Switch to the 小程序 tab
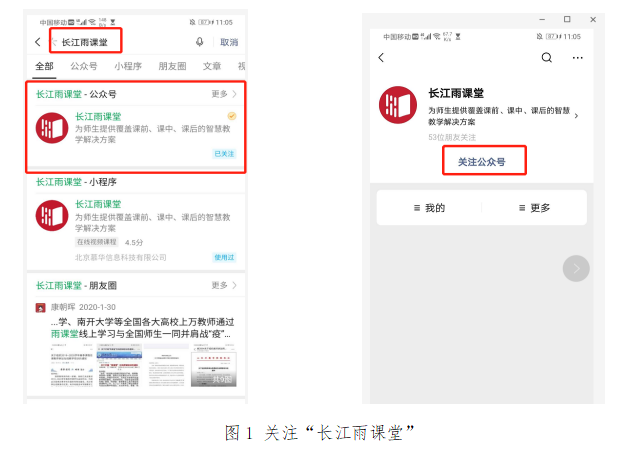This screenshot has height=451, width=636. (x=128, y=66)
